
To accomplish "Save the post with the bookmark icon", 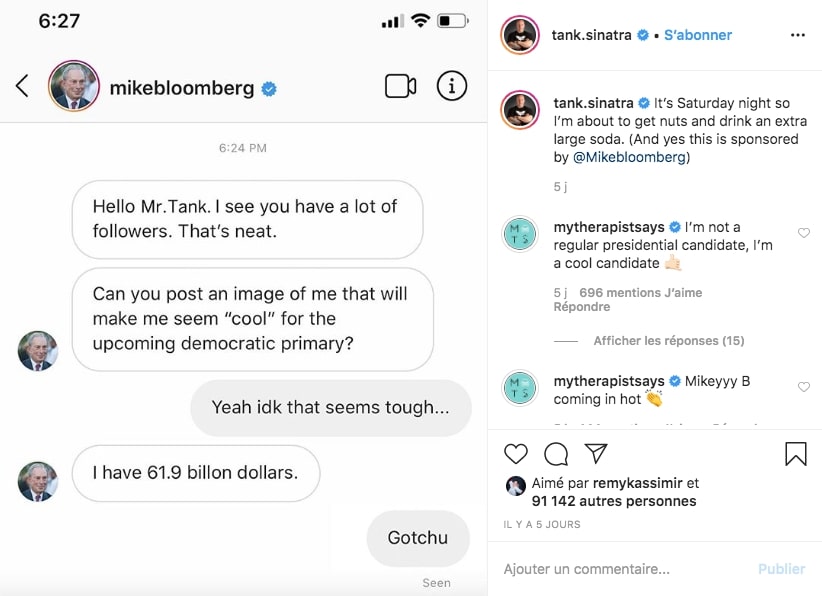I will click(x=795, y=455).
